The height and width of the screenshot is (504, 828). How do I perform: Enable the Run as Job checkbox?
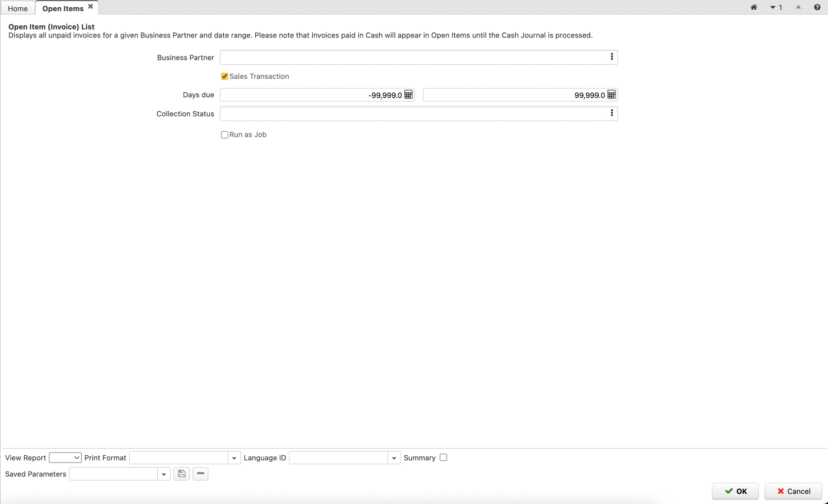click(x=224, y=135)
